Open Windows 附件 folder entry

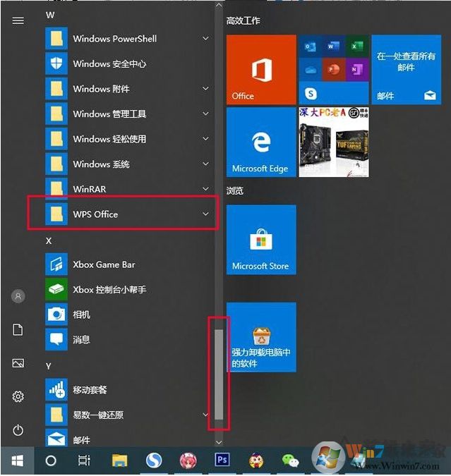pyautogui.click(x=128, y=89)
